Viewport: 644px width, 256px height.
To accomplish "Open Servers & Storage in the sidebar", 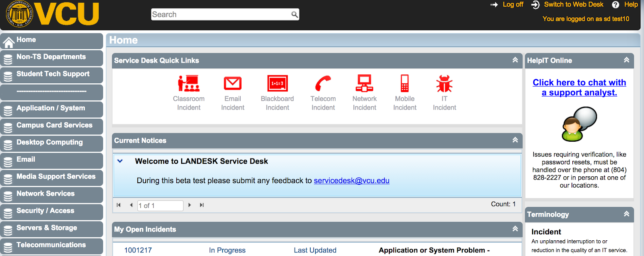I will click(x=52, y=229).
